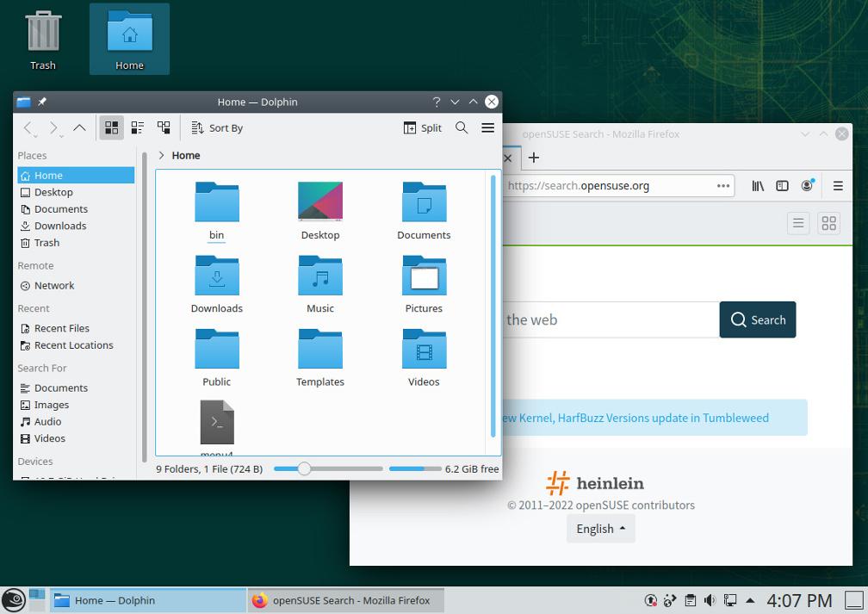
Task: Select the Desktop folder thumbnail
Action: point(320,211)
